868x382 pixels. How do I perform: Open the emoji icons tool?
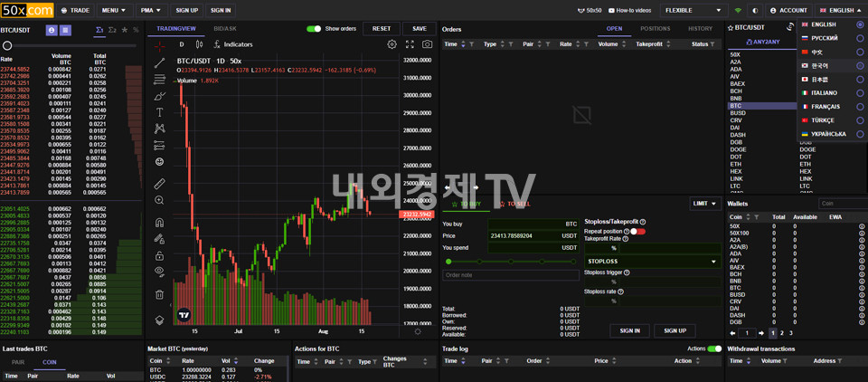point(159,162)
